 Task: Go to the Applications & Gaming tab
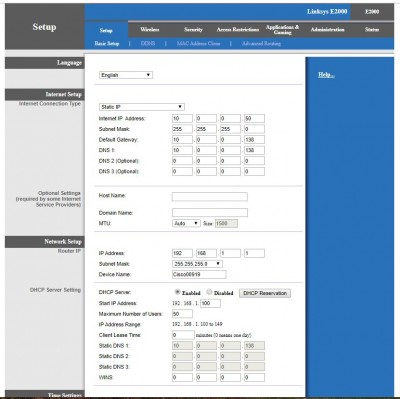(282, 30)
